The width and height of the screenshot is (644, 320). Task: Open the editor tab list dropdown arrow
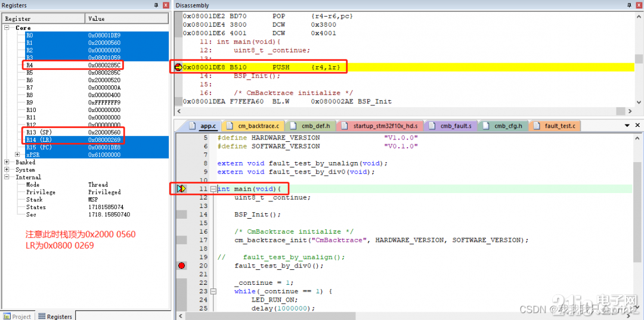[x=627, y=126]
